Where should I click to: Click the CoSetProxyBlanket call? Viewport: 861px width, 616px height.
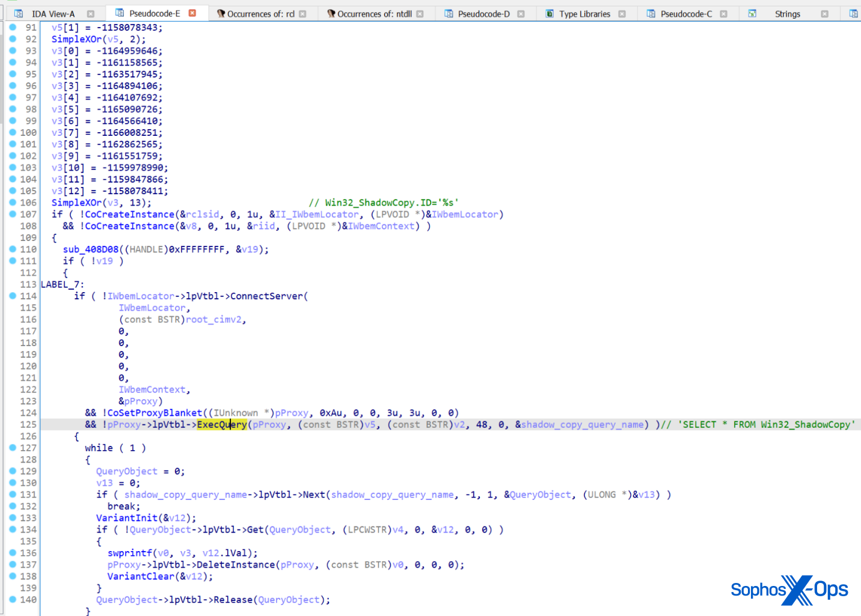(155, 413)
